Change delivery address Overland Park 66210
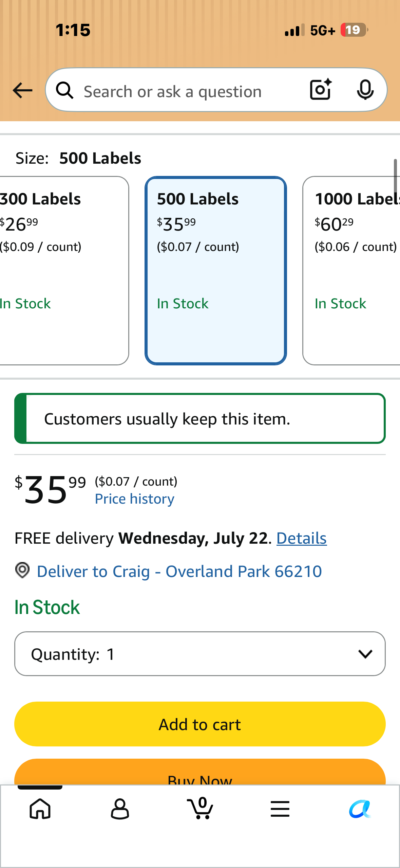Screen dimensions: 400x868 coord(179,571)
